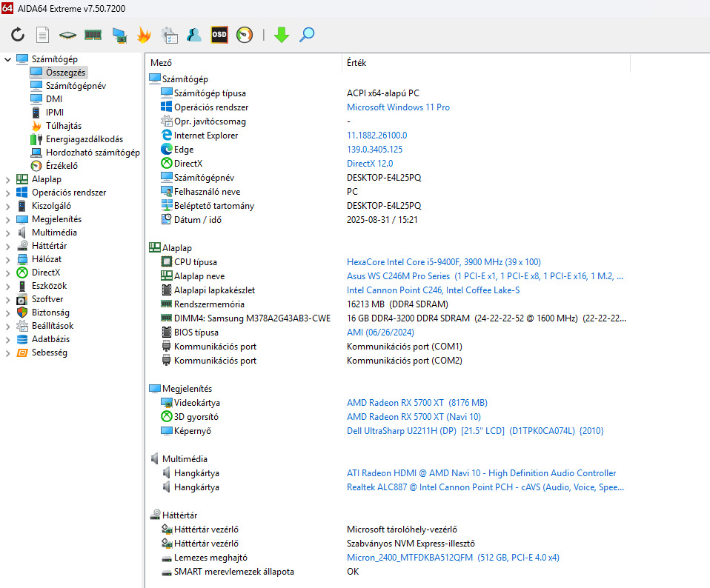The width and height of the screenshot is (710, 588).
Task: Expand the Alaplap tree node
Action: pos(7,179)
